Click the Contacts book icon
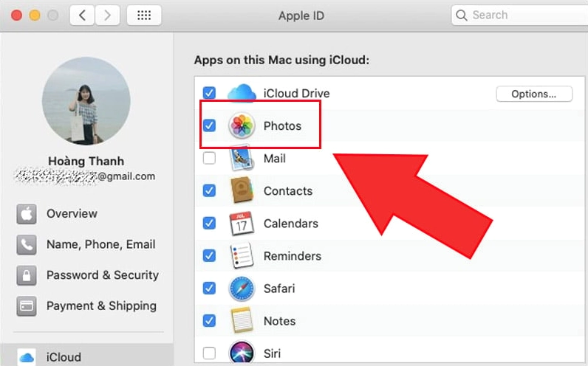Screen dimensions: 588x366 pos(242,191)
